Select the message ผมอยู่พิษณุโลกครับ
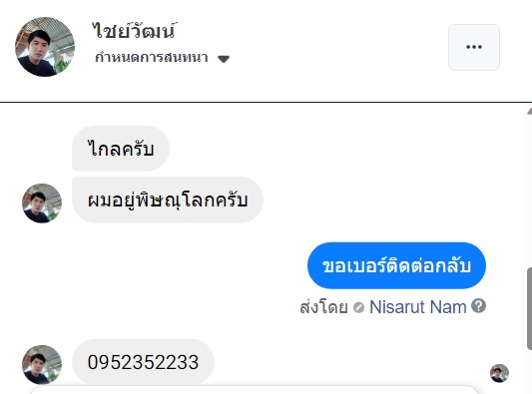 (168, 199)
